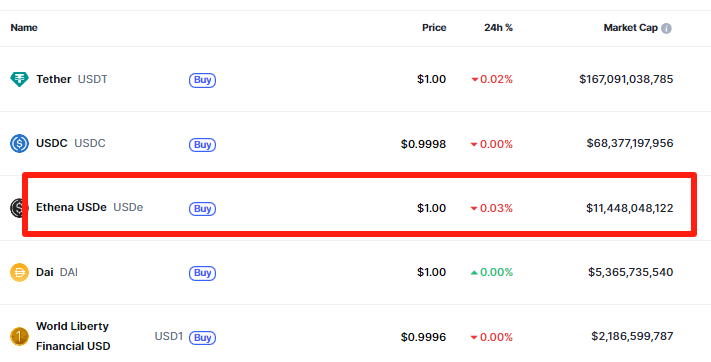Click the Tether coin logo icon

coord(19,79)
